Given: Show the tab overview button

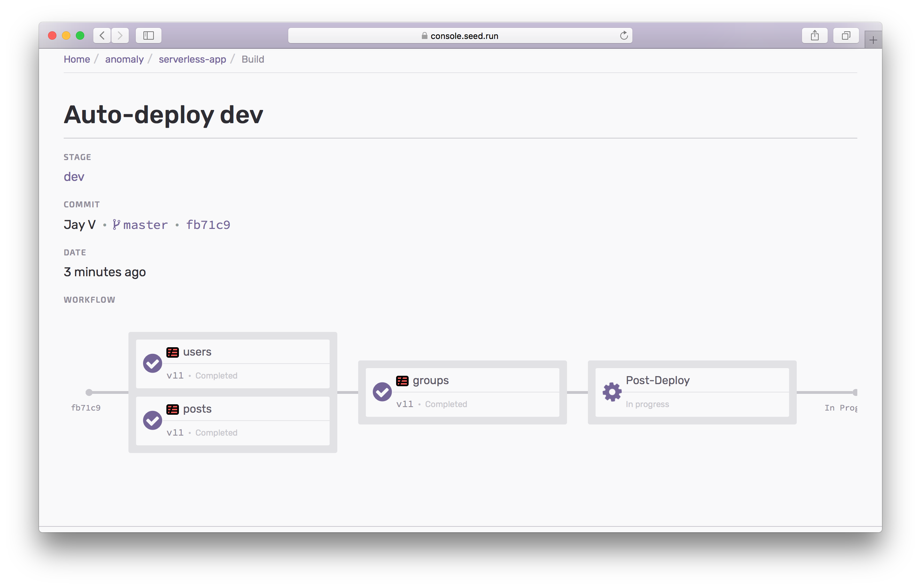Looking at the screenshot, I should [846, 35].
